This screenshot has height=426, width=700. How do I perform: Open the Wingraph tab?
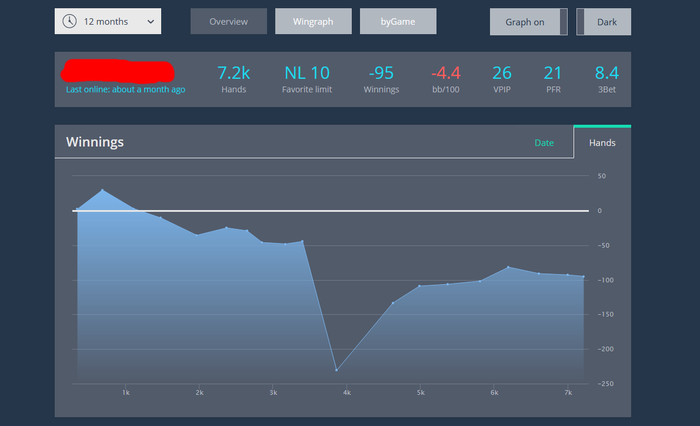click(x=313, y=21)
